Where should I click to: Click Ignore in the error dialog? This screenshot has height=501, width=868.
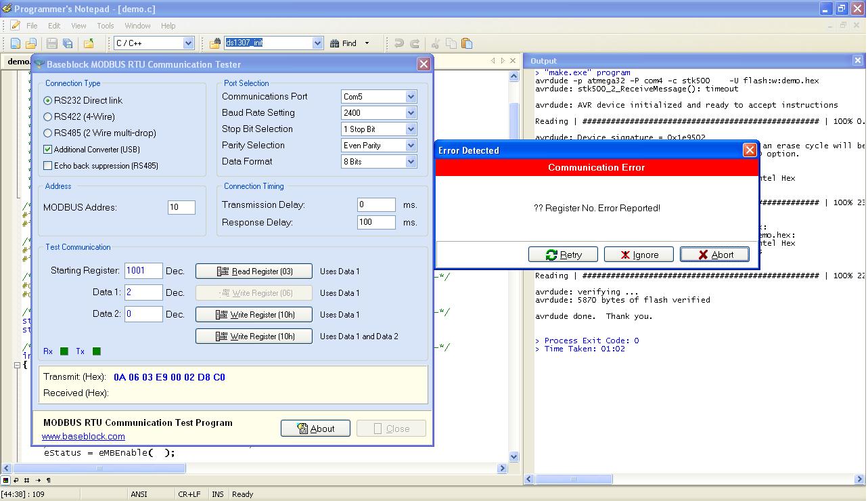[x=639, y=255]
